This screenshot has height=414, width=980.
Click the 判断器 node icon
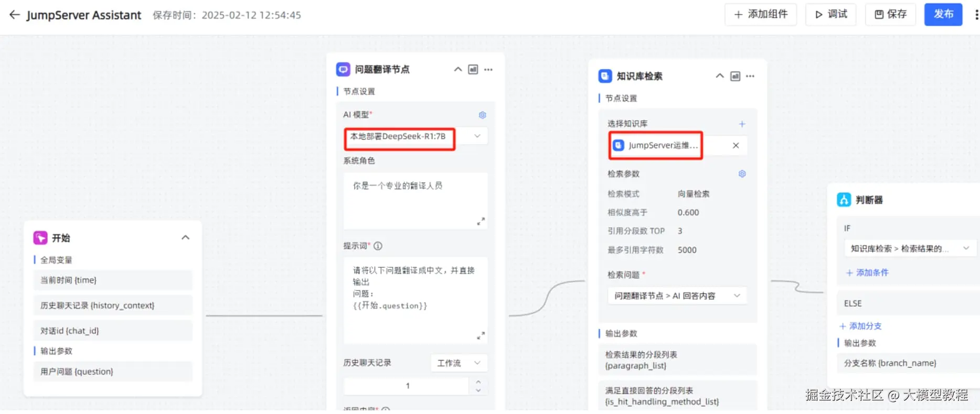point(844,200)
